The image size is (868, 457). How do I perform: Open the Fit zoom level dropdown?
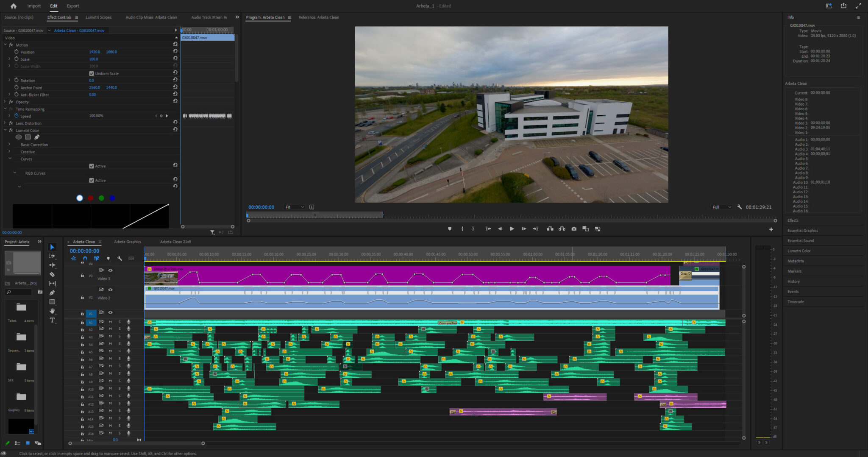pyautogui.click(x=295, y=207)
